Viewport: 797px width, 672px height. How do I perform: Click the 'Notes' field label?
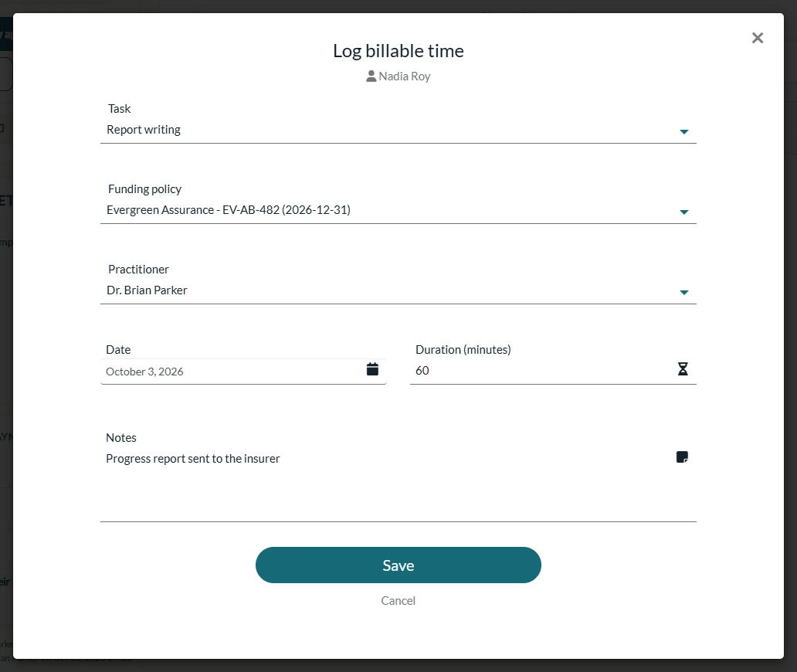(x=121, y=438)
